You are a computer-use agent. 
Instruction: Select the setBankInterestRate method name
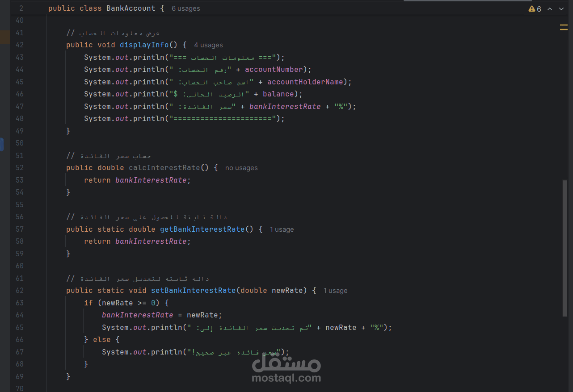point(194,291)
